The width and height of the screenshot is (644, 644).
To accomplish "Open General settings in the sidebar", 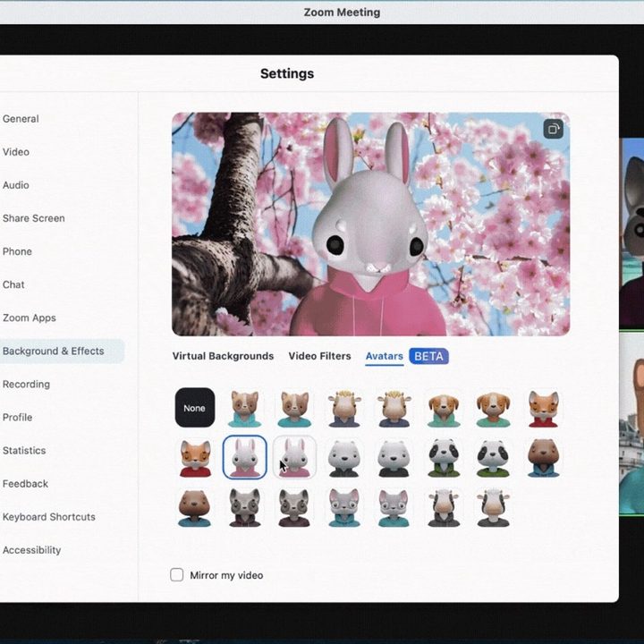I will [x=21, y=119].
